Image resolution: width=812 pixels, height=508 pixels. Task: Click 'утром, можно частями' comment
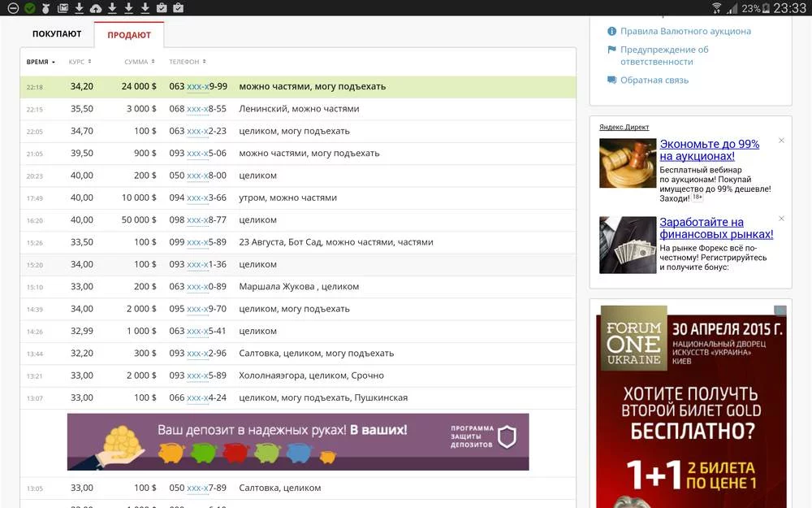click(x=288, y=198)
